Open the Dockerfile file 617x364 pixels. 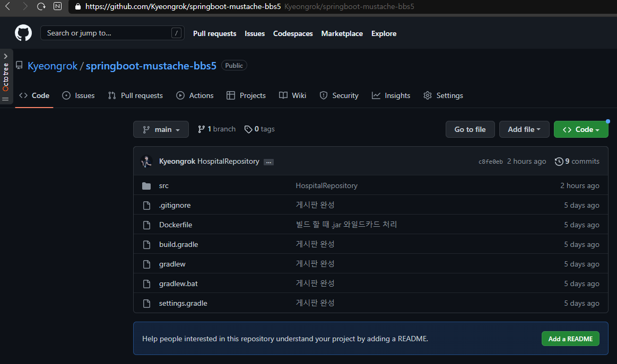pyautogui.click(x=176, y=225)
